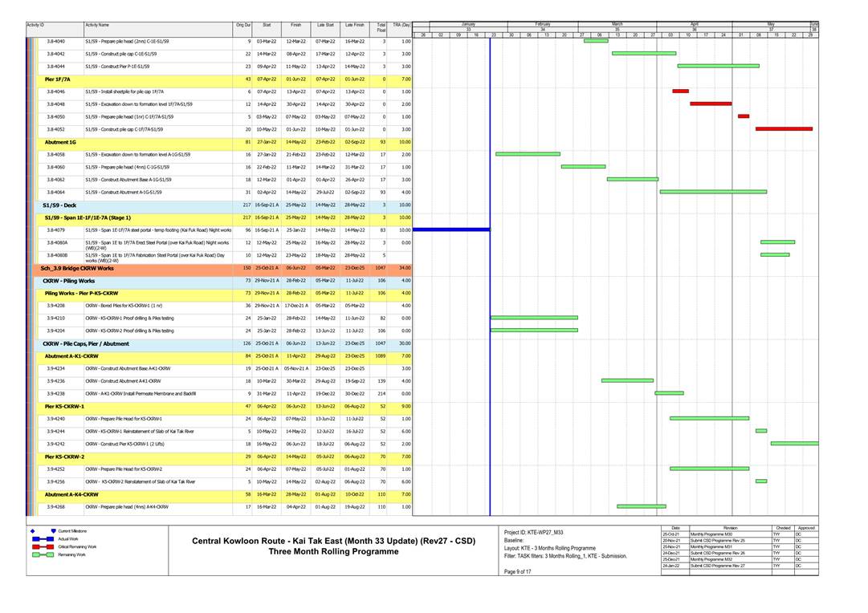This screenshot has width=868, height=613.
Task: Click the green Remaining Work legend icon
Action: (x=42, y=554)
